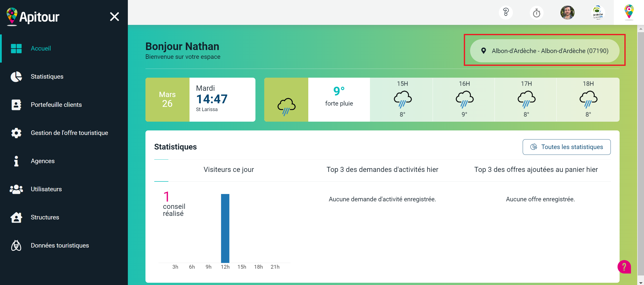Click the help question mark icon in top bar
644x285 pixels.
pos(506,13)
